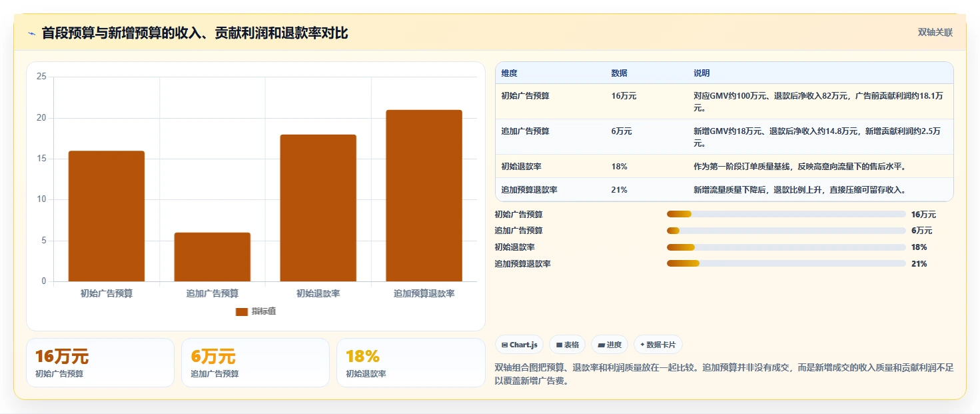Click the 双轴关联 label in header

coord(935,33)
